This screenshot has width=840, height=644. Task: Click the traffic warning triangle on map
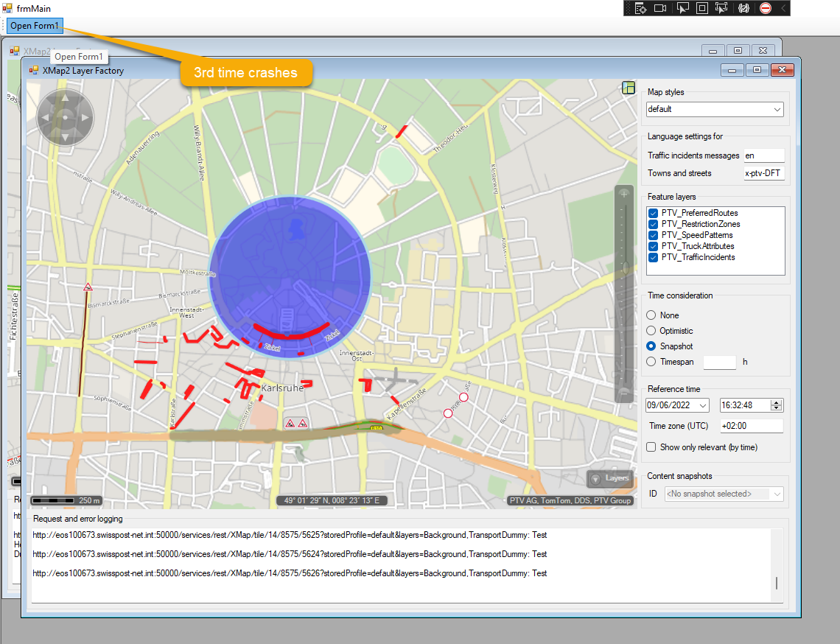tap(88, 287)
